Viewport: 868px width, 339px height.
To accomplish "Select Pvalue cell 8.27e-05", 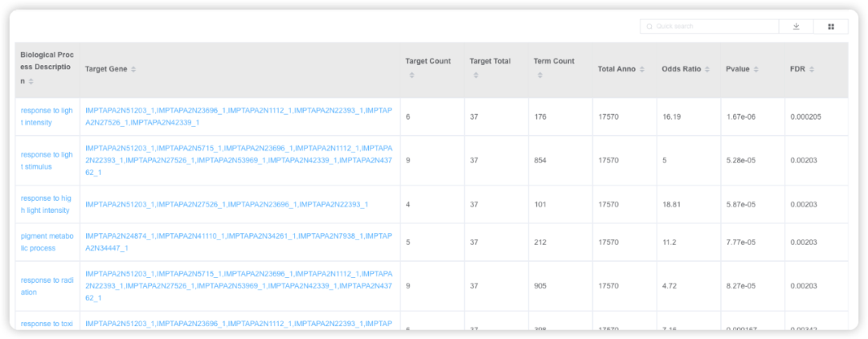I will (x=741, y=286).
